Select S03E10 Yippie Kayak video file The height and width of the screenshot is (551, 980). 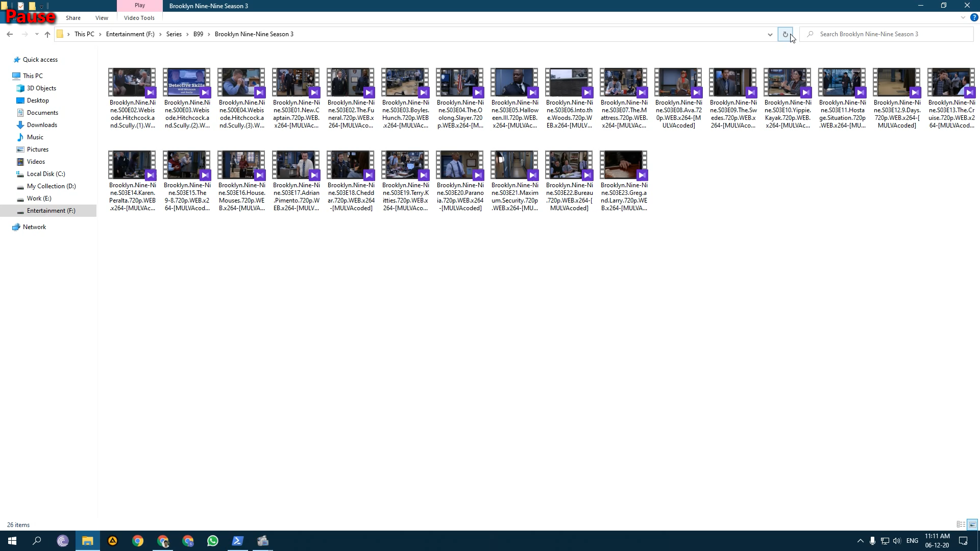[788, 98]
